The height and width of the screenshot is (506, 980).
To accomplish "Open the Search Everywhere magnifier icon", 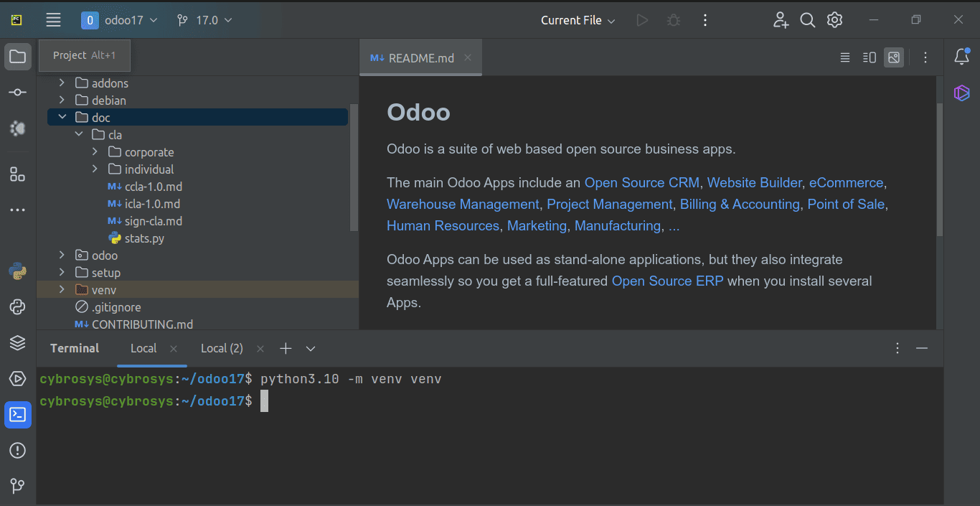I will click(x=807, y=19).
